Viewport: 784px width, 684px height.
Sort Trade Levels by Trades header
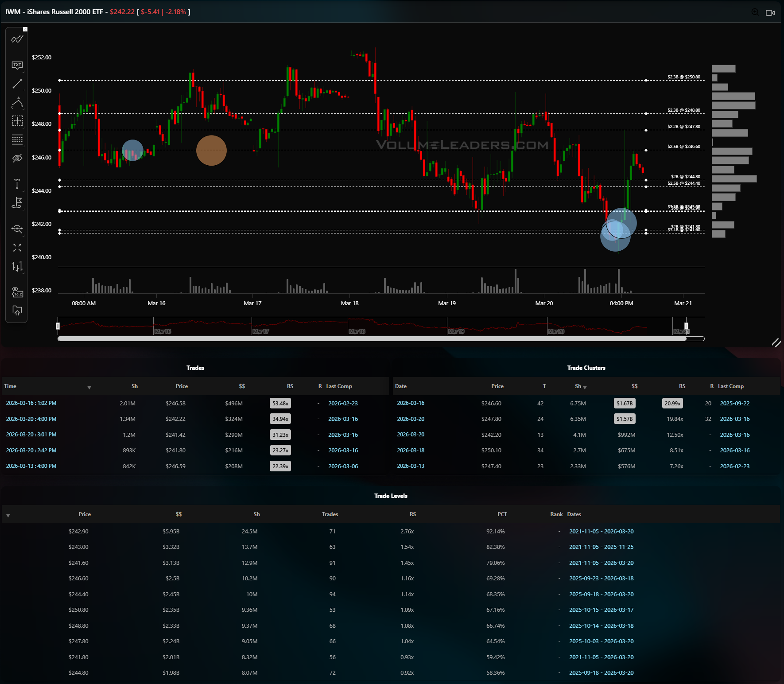click(x=330, y=514)
